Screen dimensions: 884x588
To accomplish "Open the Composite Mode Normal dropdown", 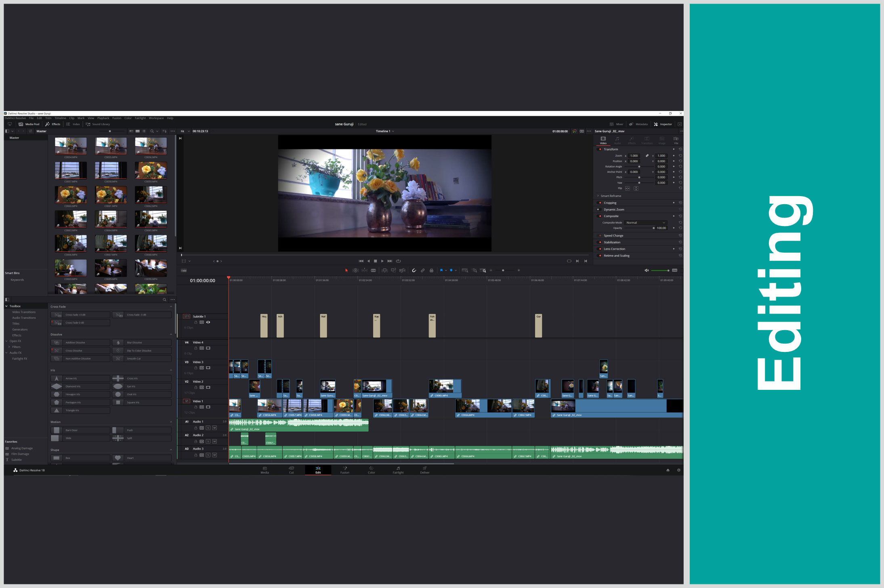I will [645, 223].
